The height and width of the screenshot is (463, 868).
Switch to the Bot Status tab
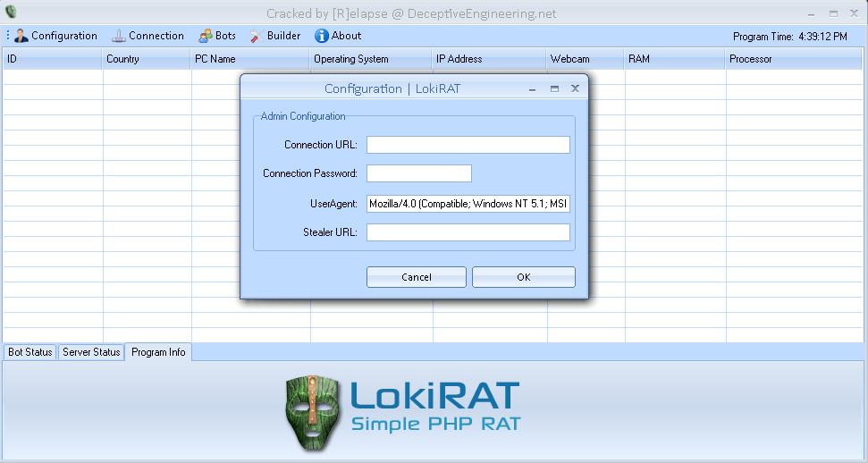30,352
